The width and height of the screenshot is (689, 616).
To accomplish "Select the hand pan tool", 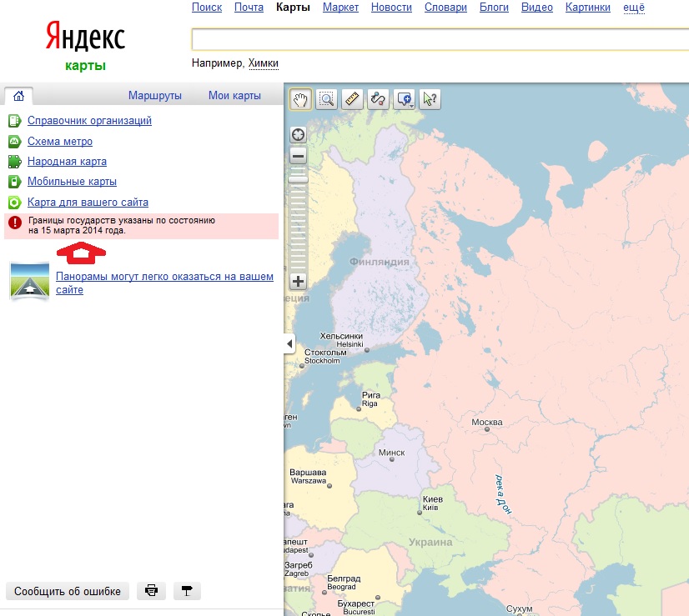I will coord(300,99).
